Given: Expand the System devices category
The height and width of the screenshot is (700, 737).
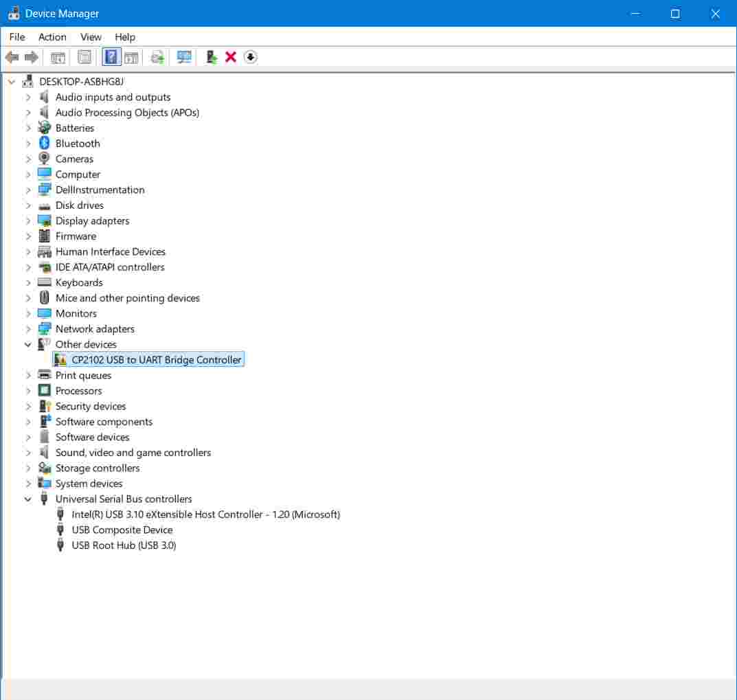Looking at the screenshot, I should (27, 484).
